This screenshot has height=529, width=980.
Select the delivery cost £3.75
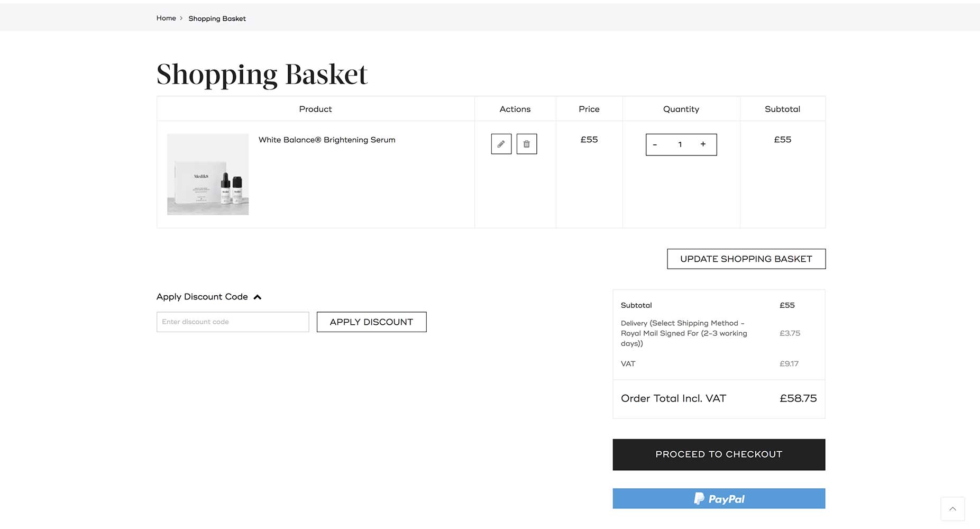(x=790, y=333)
